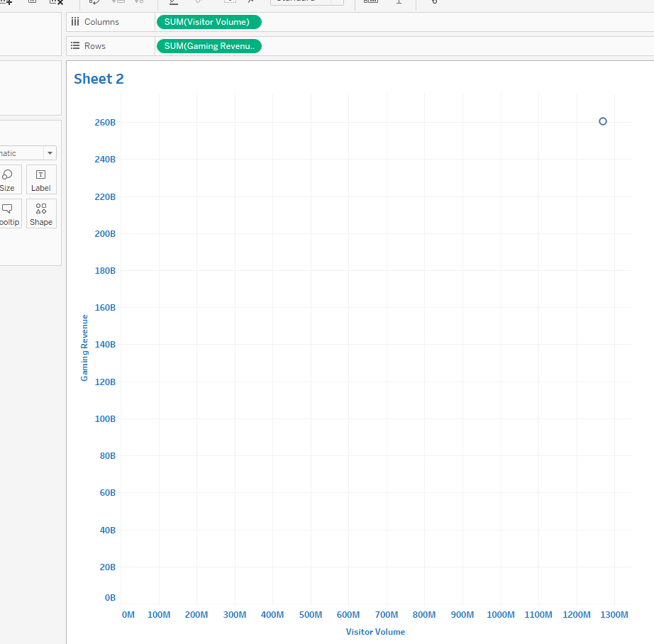Click the Rows shelf icon
This screenshot has height=644, width=654.
75,46
